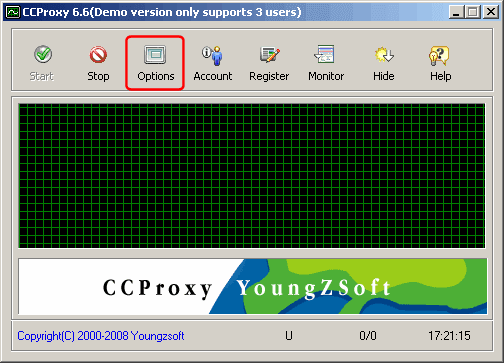The width and height of the screenshot is (504, 363).
Task: Hide CCProxy to tray
Action: click(384, 63)
